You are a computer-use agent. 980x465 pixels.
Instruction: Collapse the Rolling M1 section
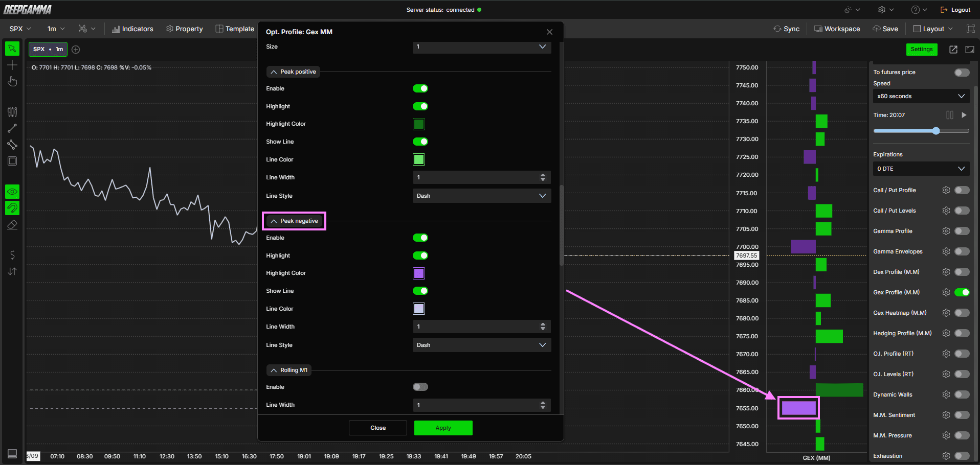tap(289, 370)
